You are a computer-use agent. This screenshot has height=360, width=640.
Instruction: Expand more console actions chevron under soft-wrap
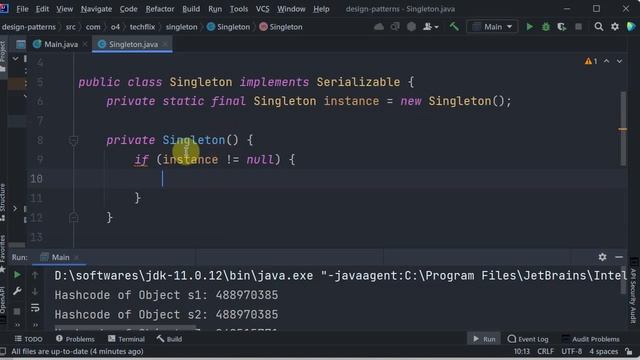[35, 325]
